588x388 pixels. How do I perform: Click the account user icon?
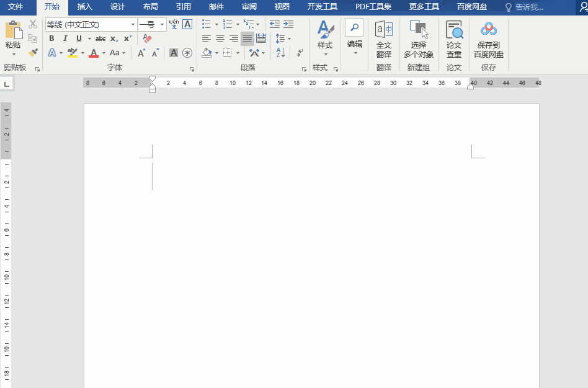coord(584,7)
